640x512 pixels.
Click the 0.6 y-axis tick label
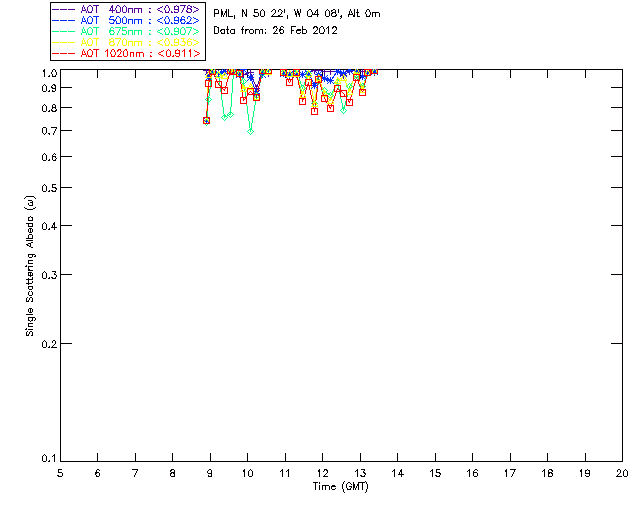click(x=49, y=157)
